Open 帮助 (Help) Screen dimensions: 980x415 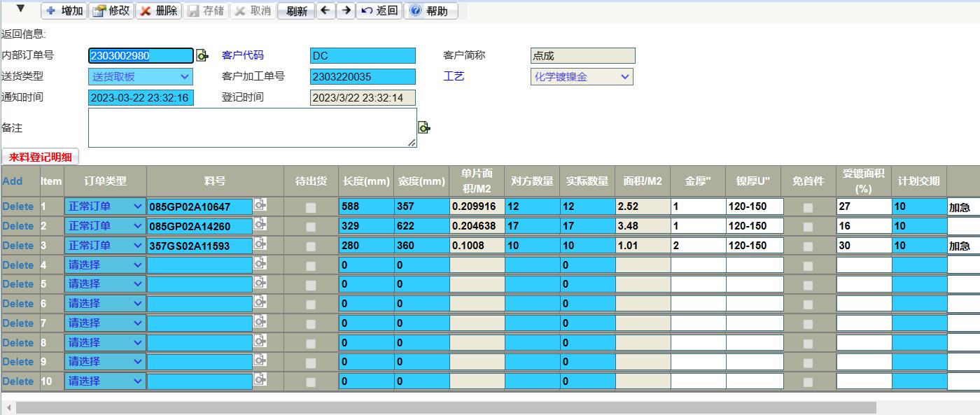point(430,10)
